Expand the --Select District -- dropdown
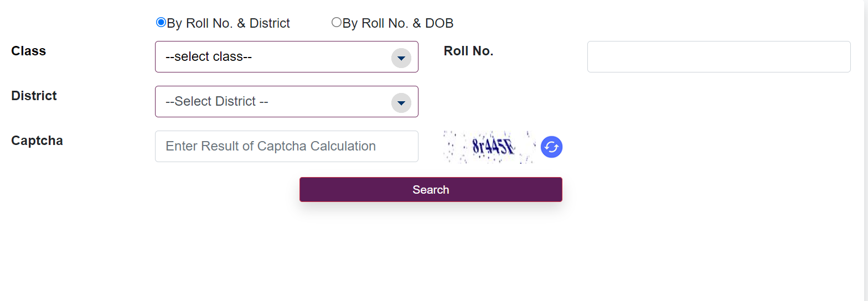The image size is (868, 301). pyautogui.click(x=277, y=101)
